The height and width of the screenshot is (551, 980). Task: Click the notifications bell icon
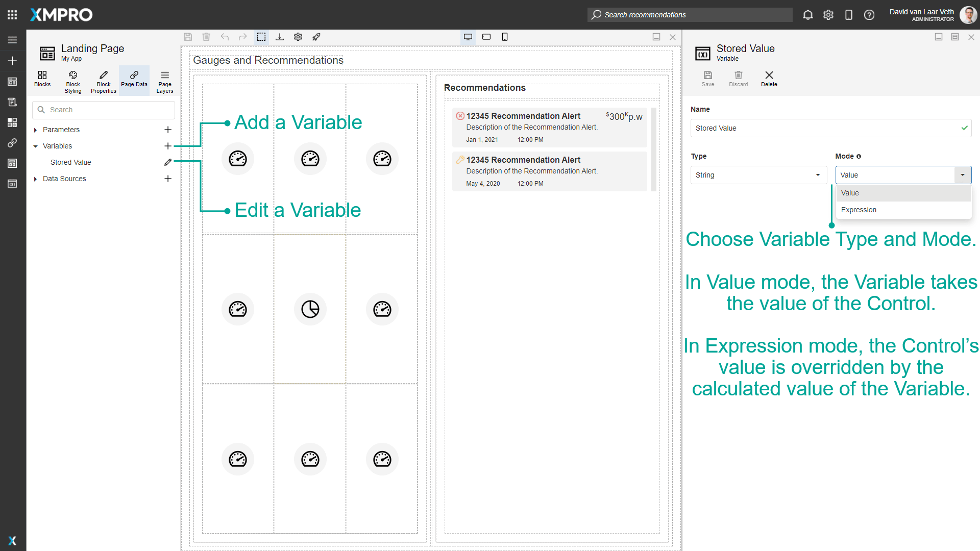pos(807,15)
